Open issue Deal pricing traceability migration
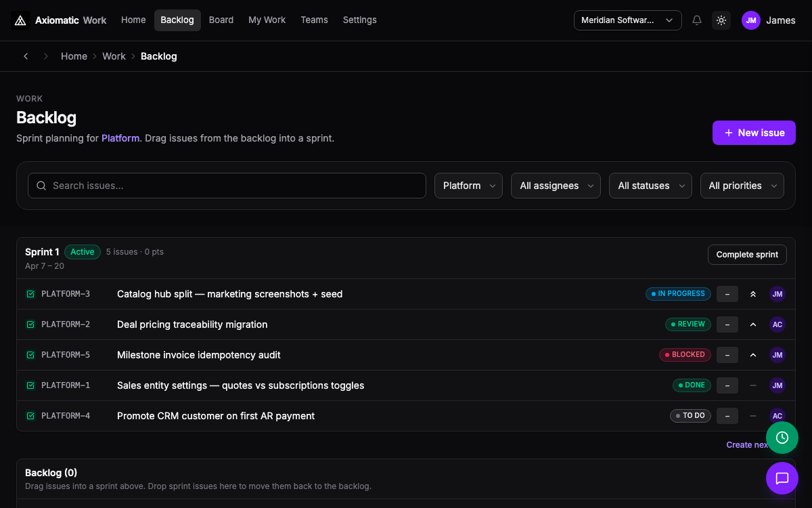812x508 pixels. (x=192, y=324)
